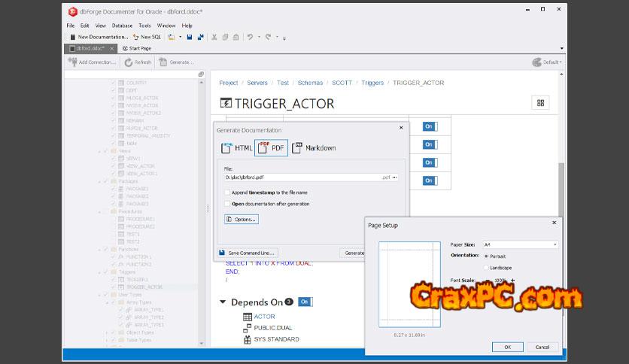This screenshot has height=364, width=629.
Task: Collapse the Depends On section
Action: point(223,302)
